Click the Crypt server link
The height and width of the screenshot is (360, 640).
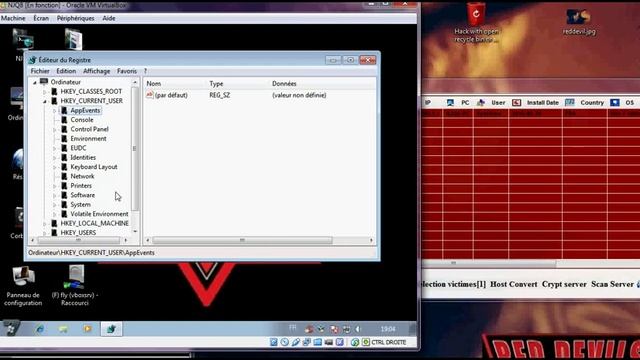564,284
